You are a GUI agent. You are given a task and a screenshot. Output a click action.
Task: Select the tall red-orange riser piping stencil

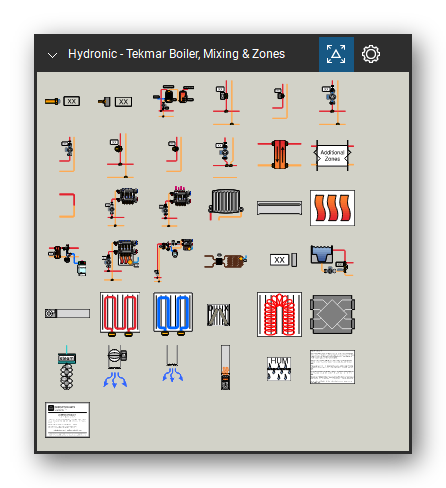[x=173, y=260]
